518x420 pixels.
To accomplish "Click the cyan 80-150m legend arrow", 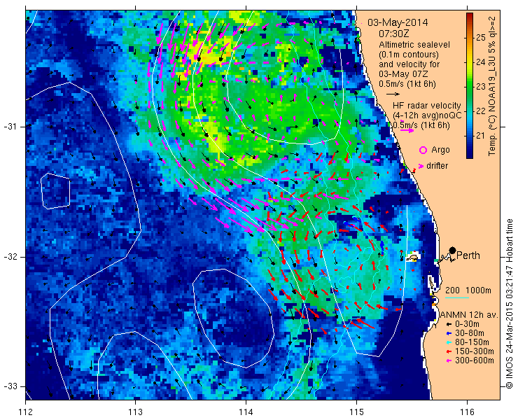I will point(448,342).
